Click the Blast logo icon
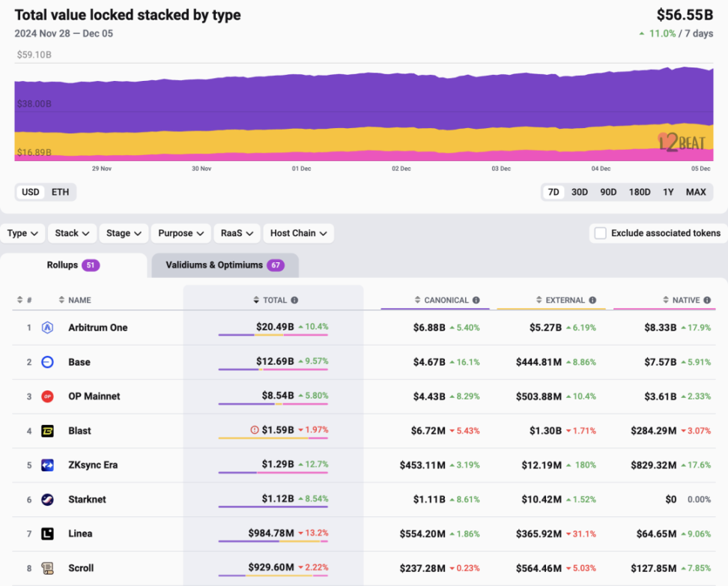728x586 pixels. (47, 431)
